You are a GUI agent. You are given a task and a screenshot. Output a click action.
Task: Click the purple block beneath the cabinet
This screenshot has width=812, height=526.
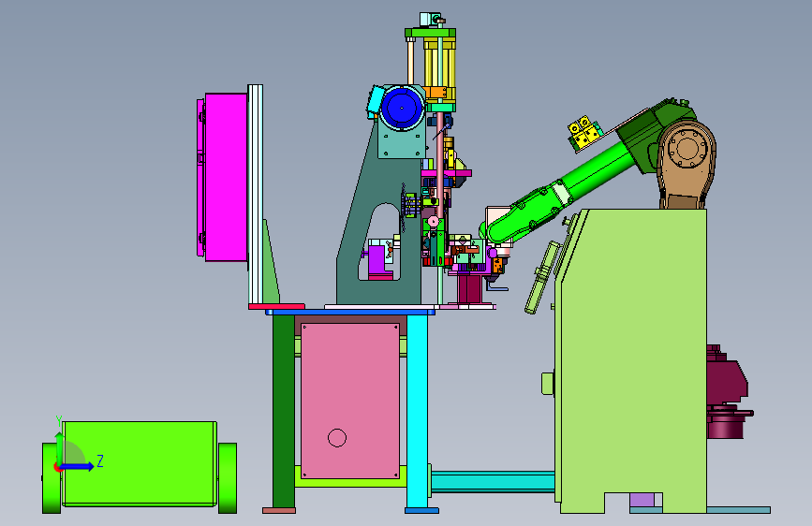click(642, 500)
